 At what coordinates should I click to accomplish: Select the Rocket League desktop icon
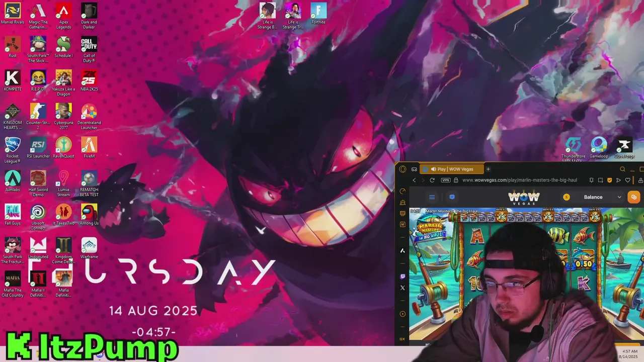point(13,150)
